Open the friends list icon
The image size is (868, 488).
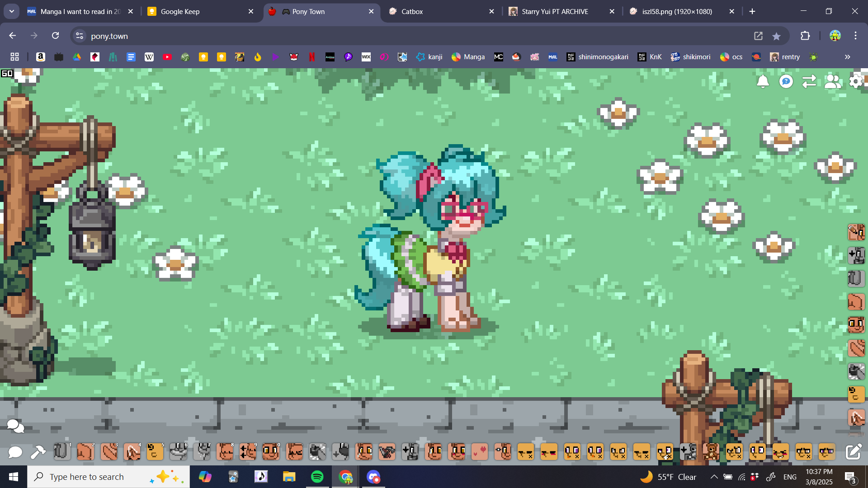click(x=832, y=81)
